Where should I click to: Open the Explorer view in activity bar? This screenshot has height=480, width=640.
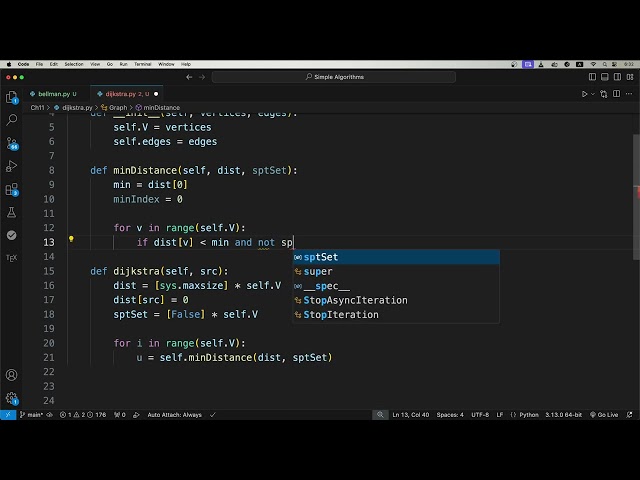click(11, 97)
